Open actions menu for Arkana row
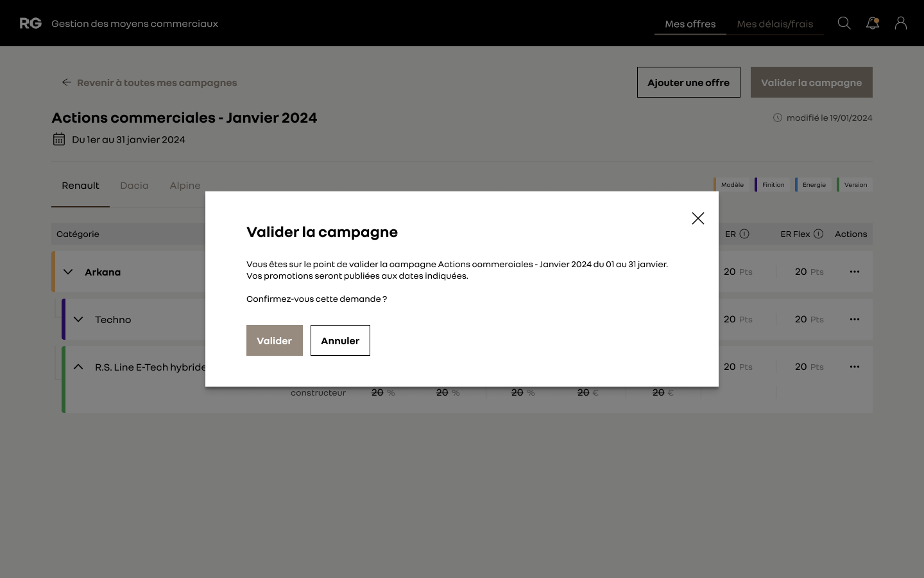 point(855,272)
